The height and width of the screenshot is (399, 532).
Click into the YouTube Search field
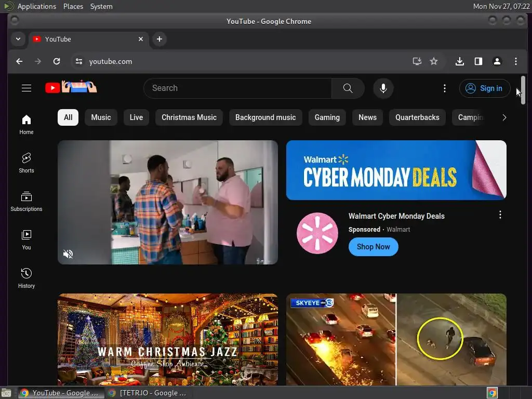click(237, 88)
